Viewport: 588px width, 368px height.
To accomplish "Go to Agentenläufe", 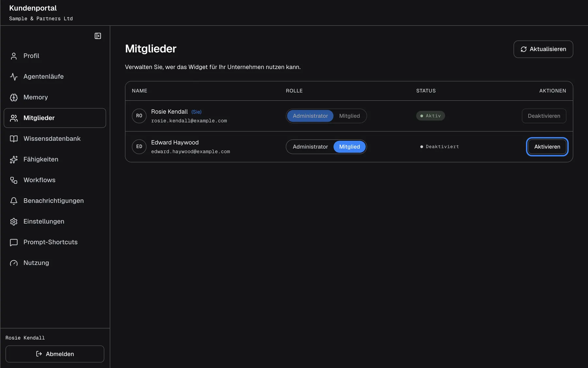I will click(55, 77).
